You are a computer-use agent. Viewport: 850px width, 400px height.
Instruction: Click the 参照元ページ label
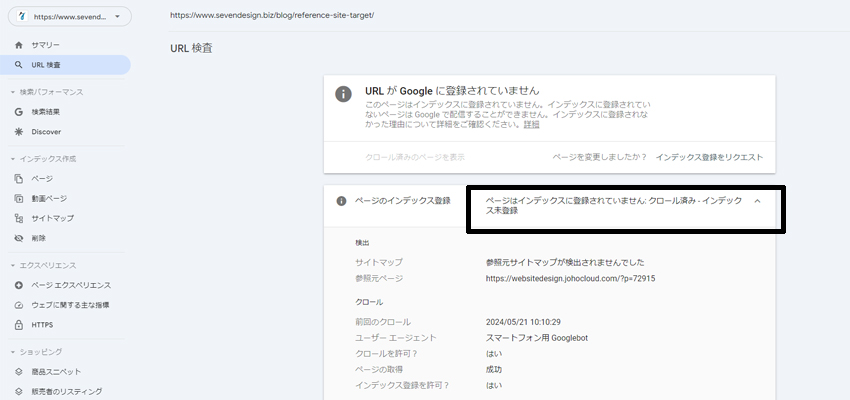(379, 279)
